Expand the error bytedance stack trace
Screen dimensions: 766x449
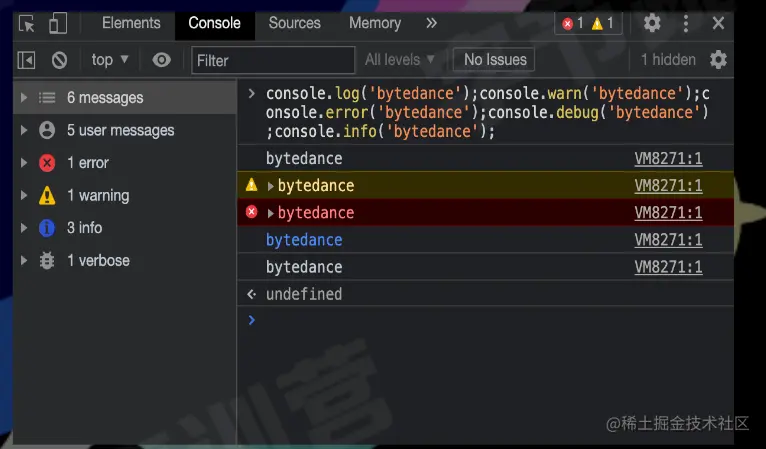coord(270,213)
